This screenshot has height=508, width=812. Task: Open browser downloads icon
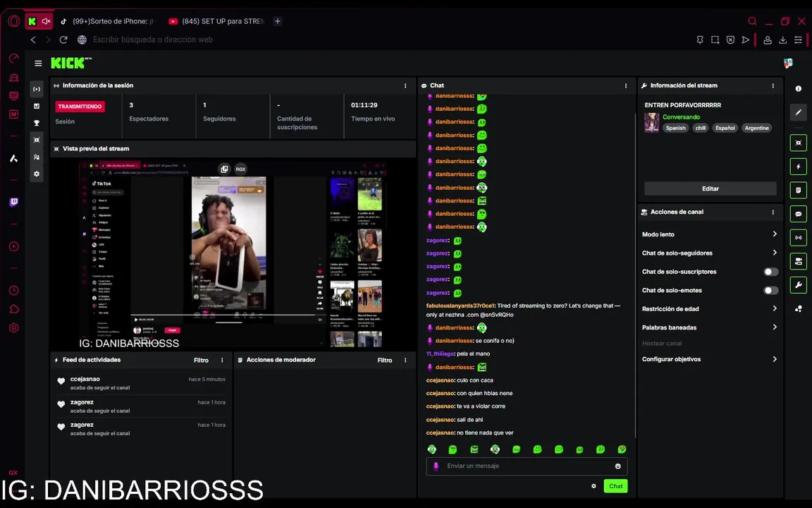pyautogui.click(x=782, y=40)
